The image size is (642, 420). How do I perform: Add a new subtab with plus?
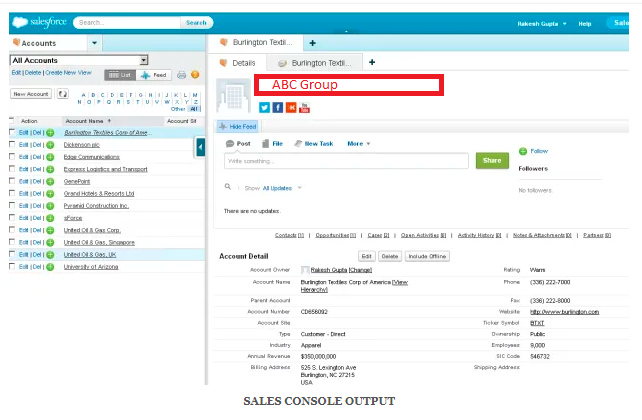point(372,62)
